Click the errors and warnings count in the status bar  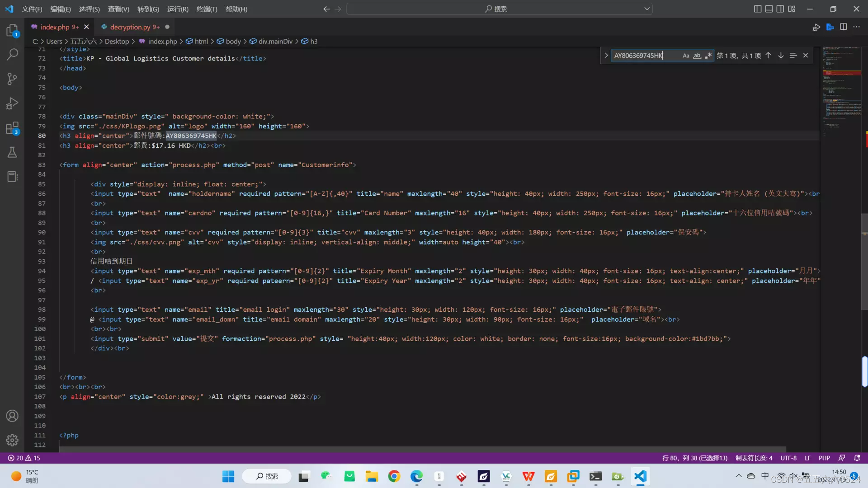coord(24,458)
